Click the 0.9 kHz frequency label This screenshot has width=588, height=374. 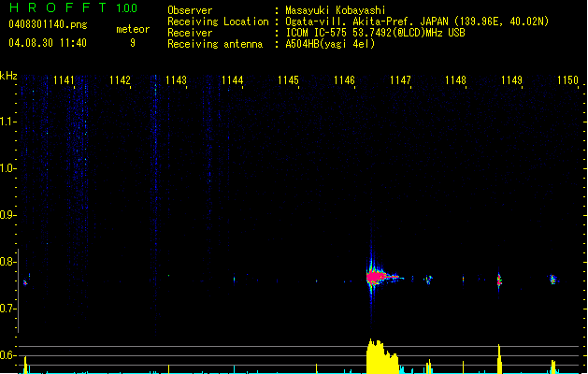click(8, 215)
